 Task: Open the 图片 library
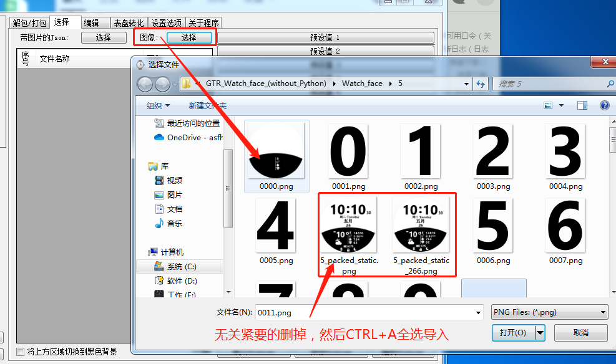pos(169,195)
